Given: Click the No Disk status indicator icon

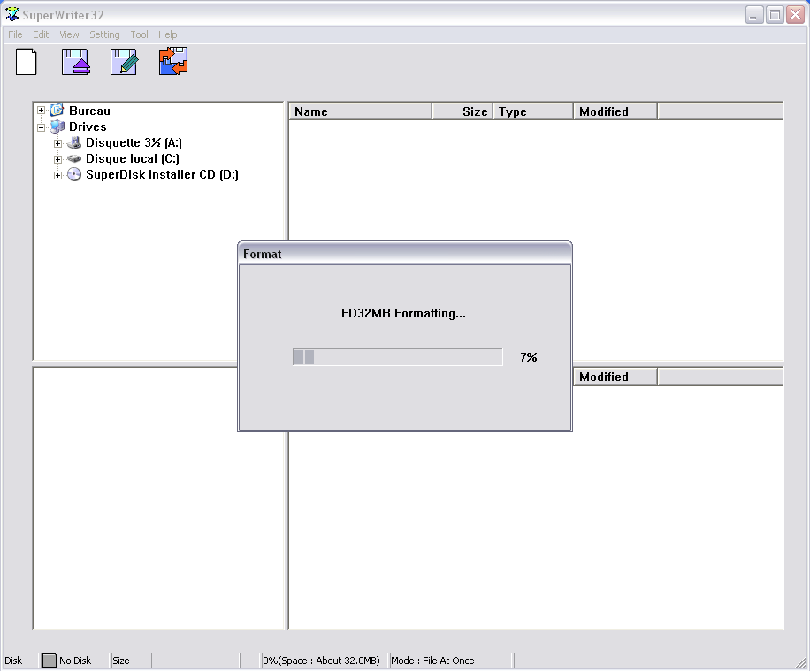Looking at the screenshot, I should point(50,661).
